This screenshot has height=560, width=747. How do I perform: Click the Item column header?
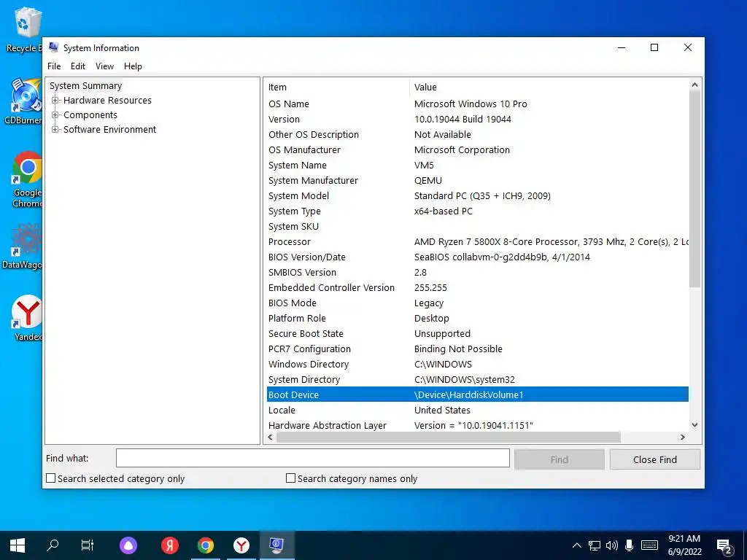point(337,87)
